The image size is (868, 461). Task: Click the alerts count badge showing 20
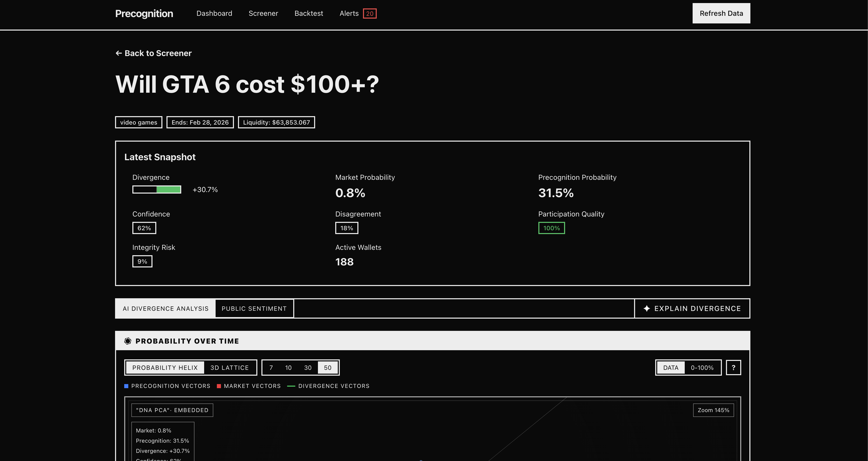tap(369, 13)
